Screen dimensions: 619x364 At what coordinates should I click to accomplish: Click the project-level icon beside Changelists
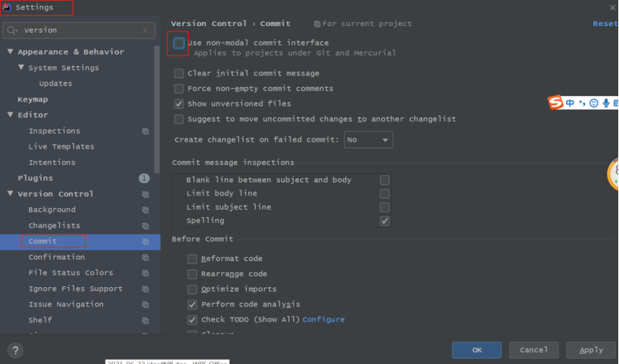tap(145, 226)
